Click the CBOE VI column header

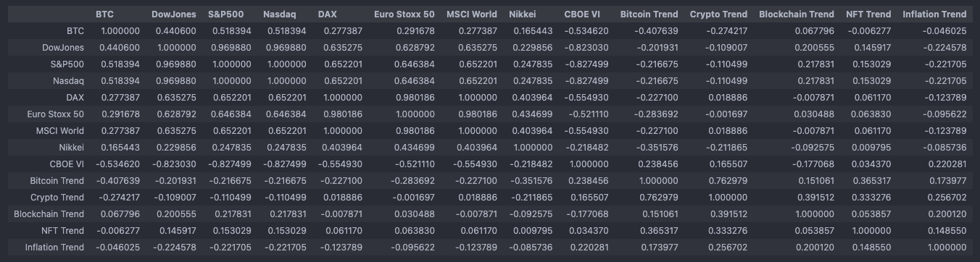584,14
